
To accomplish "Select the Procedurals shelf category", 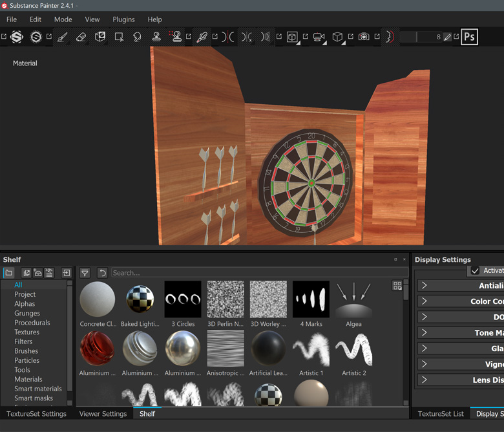I will coord(32,322).
